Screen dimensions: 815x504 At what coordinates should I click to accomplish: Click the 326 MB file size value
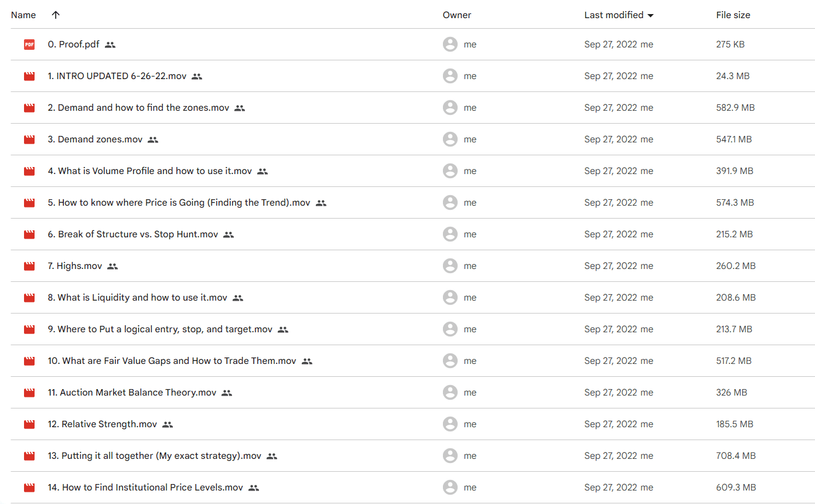tap(732, 393)
